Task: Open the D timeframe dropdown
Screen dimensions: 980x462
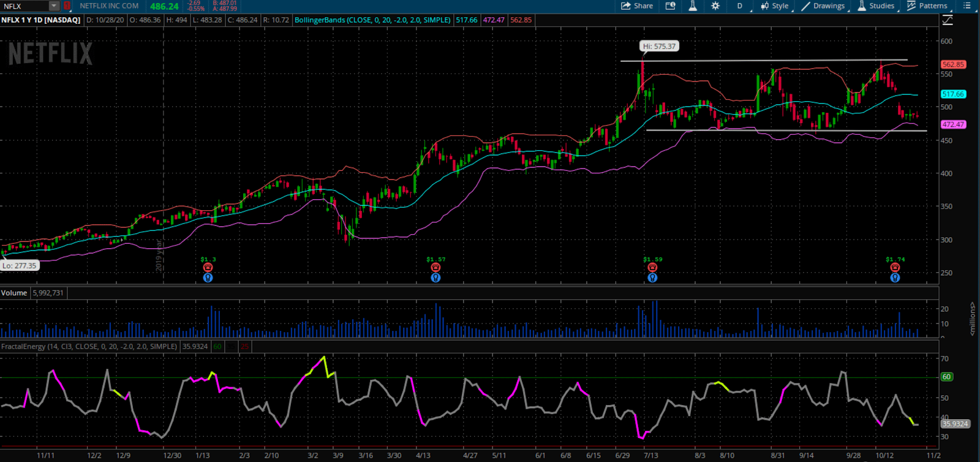Action: pos(740,6)
